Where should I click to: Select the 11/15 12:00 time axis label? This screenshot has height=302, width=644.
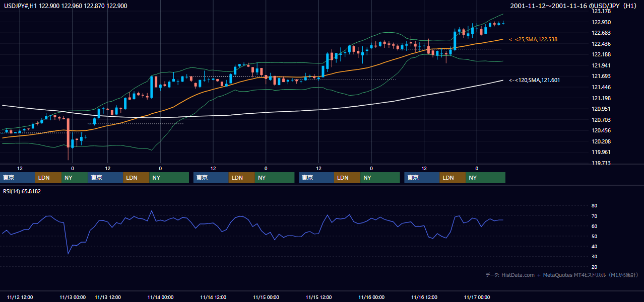tap(319, 297)
